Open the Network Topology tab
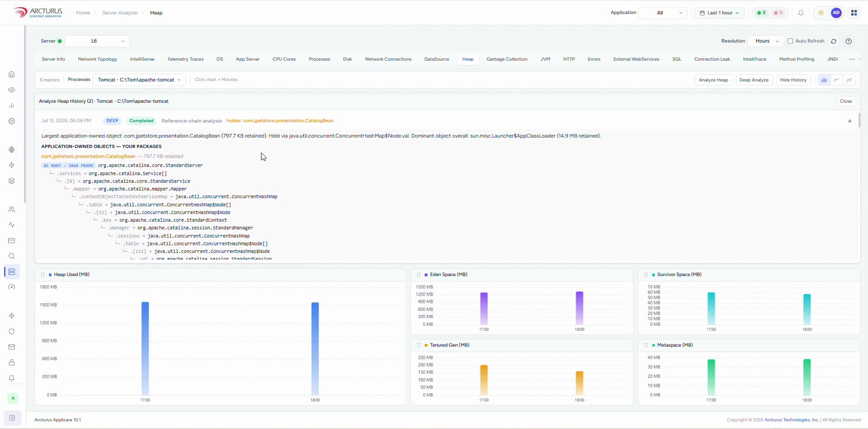Image resolution: width=868 pixels, height=429 pixels. [97, 59]
